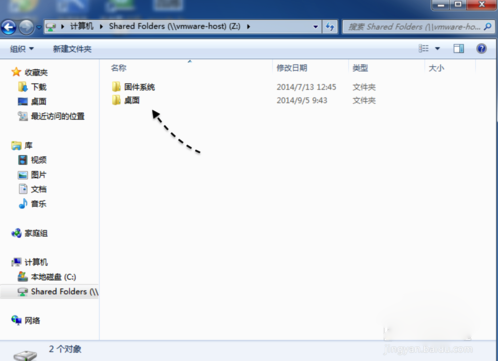Open 本地磁盘 (C:) drive
This screenshot has height=361, width=498.
click(53, 277)
